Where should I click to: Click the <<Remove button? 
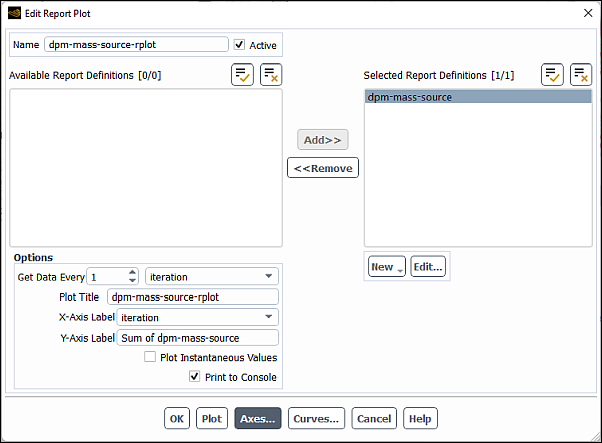(x=323, y=168)
